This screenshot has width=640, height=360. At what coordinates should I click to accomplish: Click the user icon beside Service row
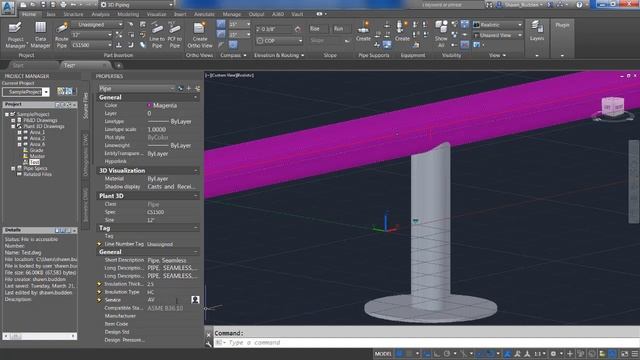tap(195, 300)
